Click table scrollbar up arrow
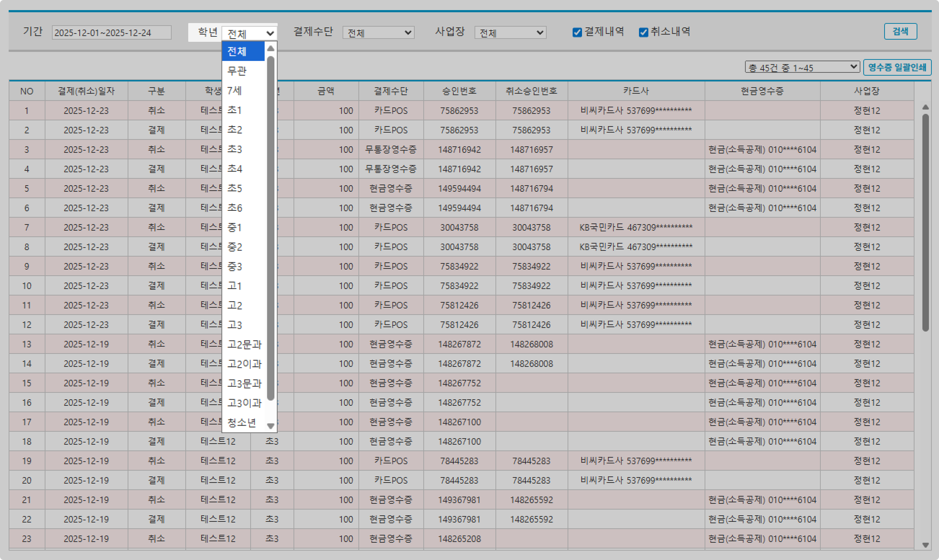939x560 pixels. click(925, 107)
